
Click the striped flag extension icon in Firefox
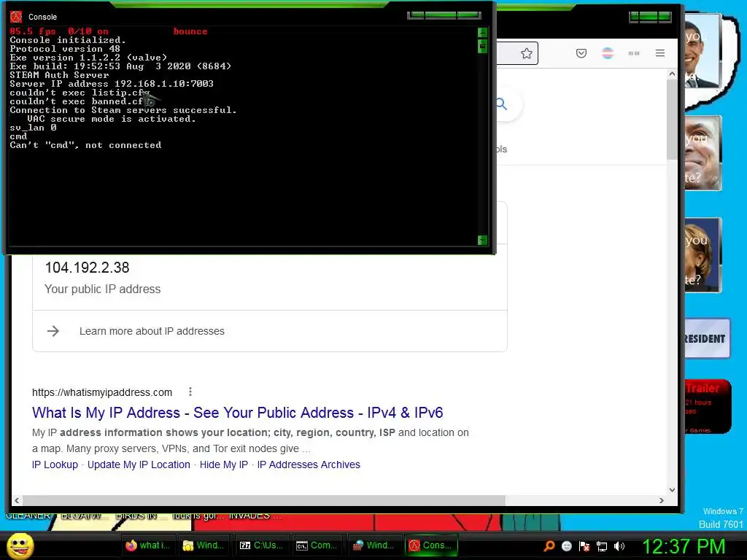pos(608,53)
